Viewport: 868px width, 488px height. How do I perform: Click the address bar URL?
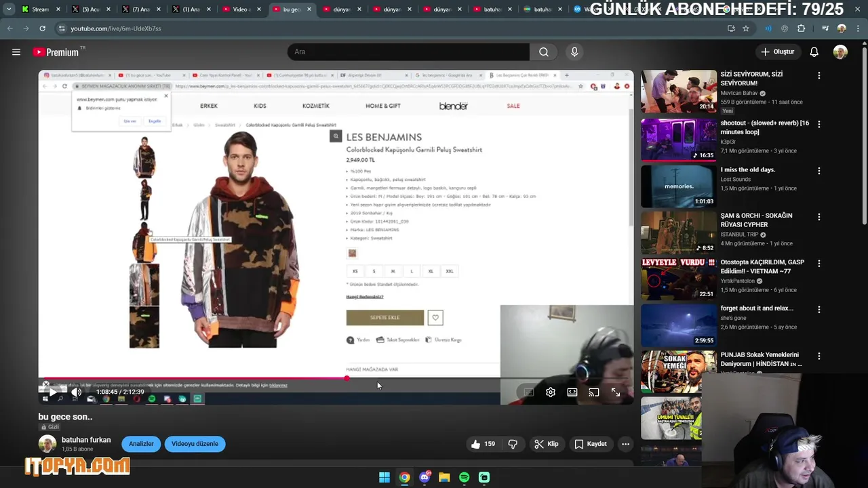tap(116, 28)
